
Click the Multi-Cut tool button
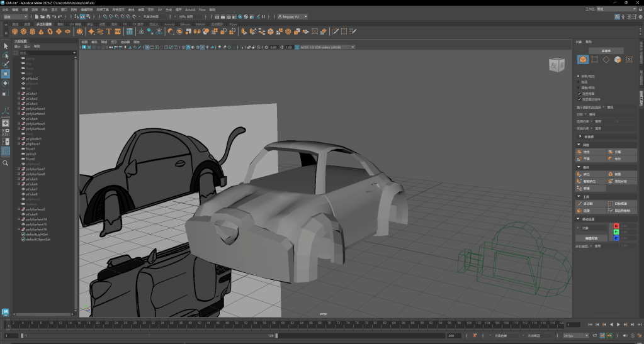(587, 203)
